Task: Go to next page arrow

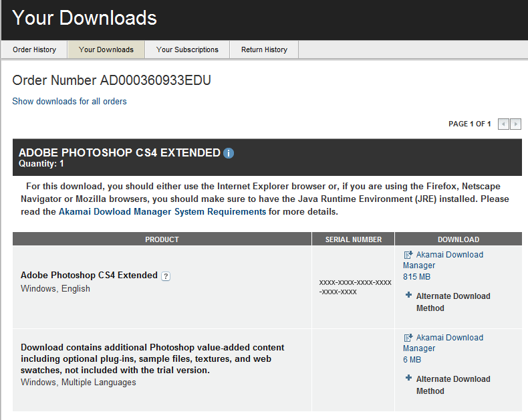Action: [x=515, y=124]
